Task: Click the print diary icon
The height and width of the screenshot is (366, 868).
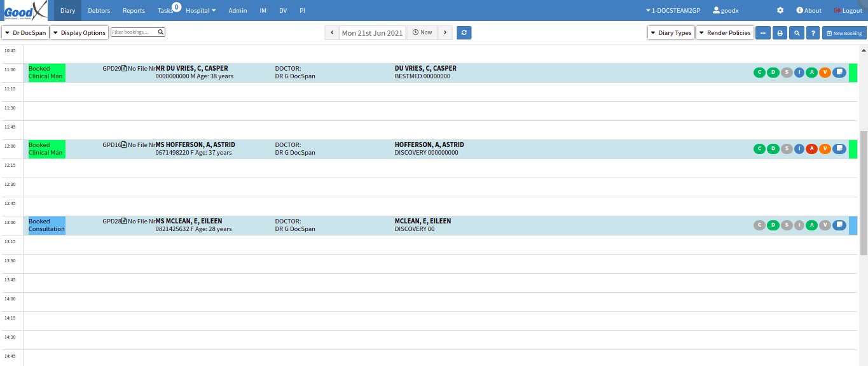Action: pos(780,33)
